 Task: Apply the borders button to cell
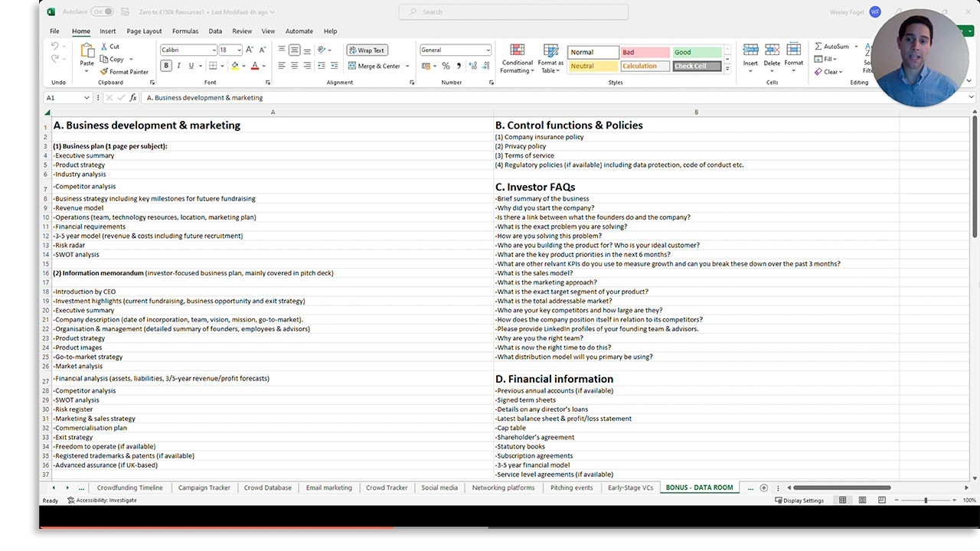point(213,66)
